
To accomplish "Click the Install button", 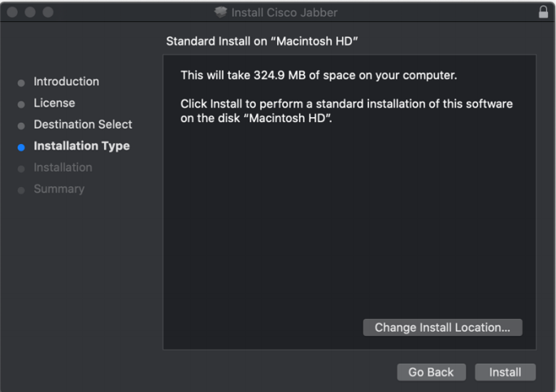I will pyautogui.click(x=506, y=372).
